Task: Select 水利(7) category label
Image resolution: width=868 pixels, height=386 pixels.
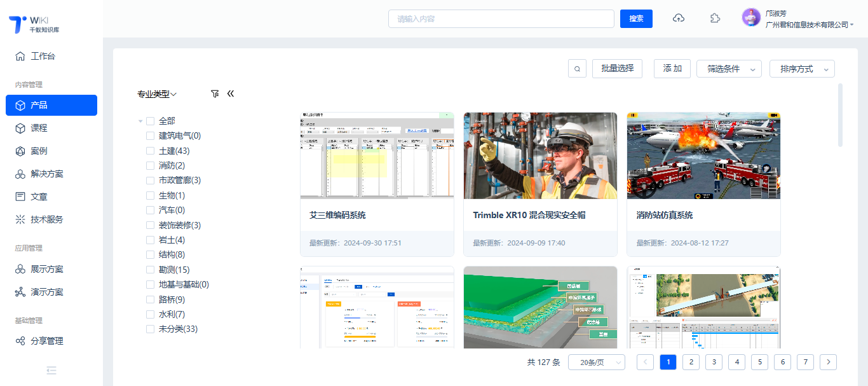Action: (x=172, y=314)
